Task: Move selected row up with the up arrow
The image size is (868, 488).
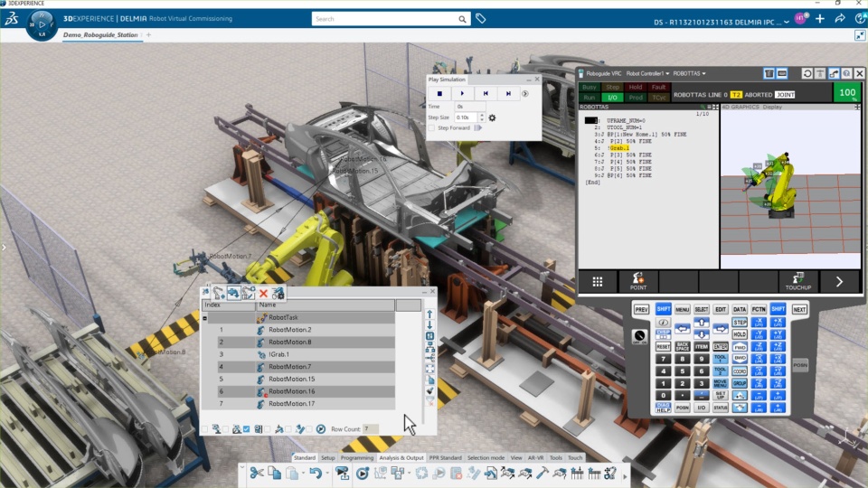Action: point(429,314)
